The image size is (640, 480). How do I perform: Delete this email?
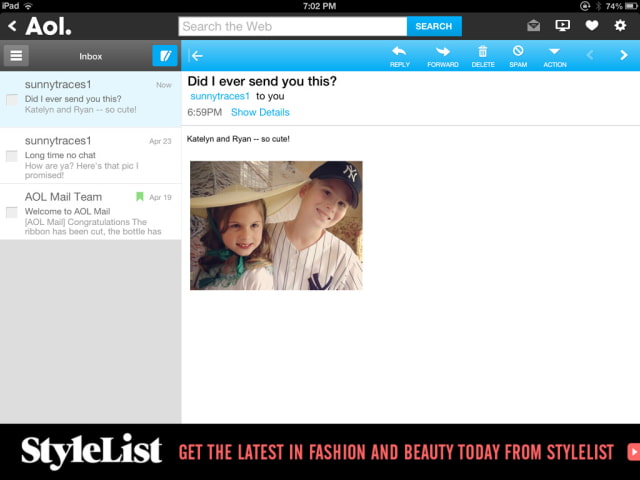click(483, 56)
